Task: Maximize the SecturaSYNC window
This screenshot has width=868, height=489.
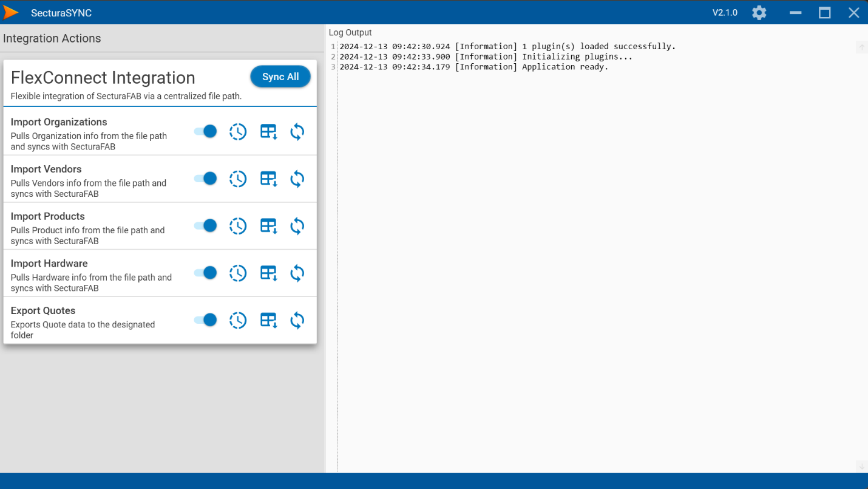Action: [x=824, y=13]
